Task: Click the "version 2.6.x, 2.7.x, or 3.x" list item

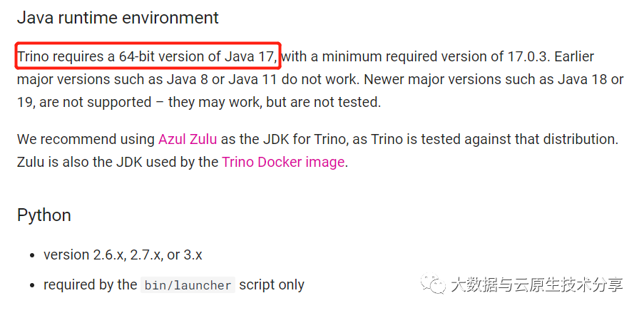Action: coord(123,255)
